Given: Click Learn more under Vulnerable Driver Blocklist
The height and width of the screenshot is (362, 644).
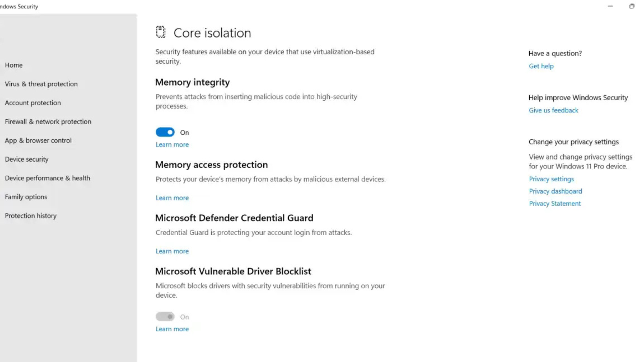Looking at the screenshot, I should coord(172,329).
